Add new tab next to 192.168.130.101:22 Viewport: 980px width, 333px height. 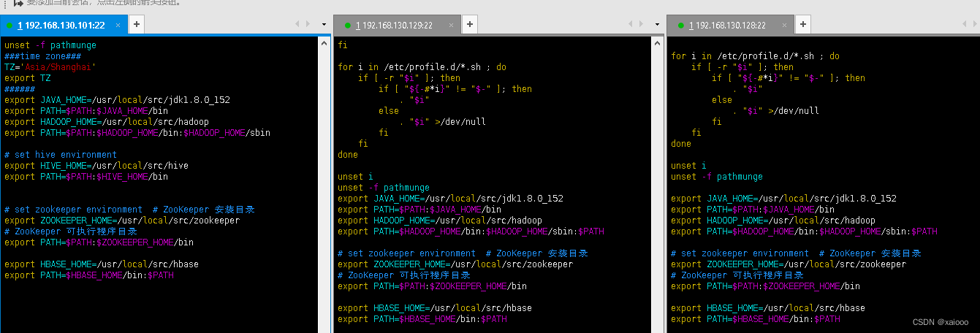tap(136, 25)
